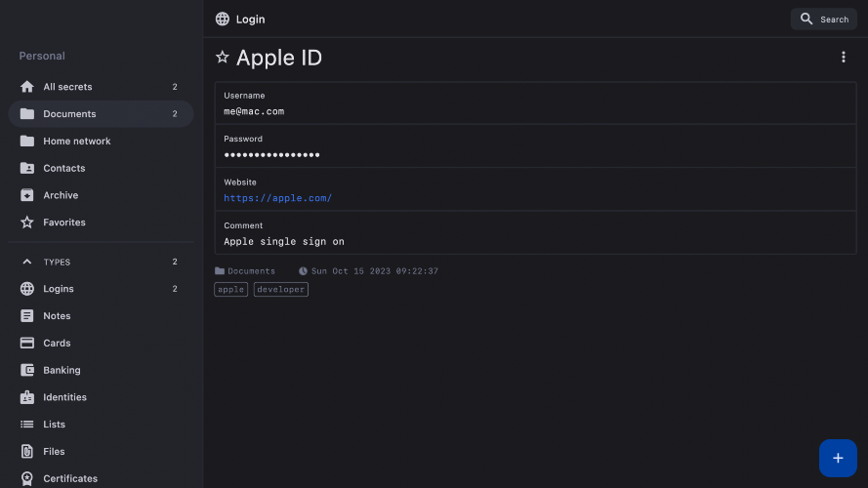Click the apple tag

click(x=230, y=289)
